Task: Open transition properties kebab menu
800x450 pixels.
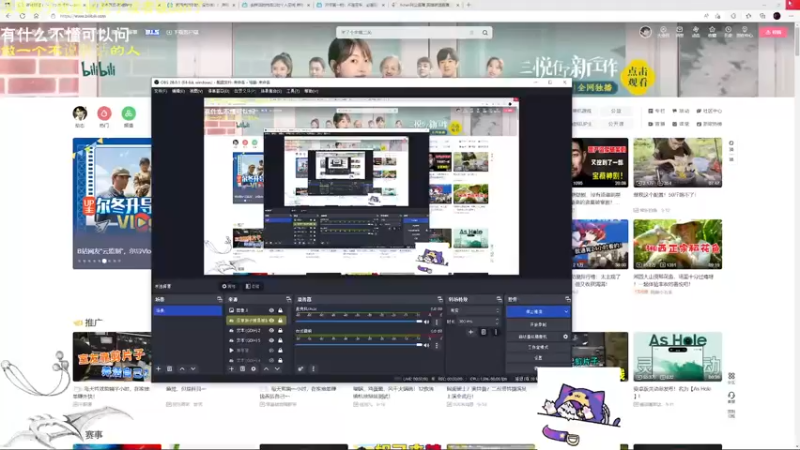Action: 495,332
